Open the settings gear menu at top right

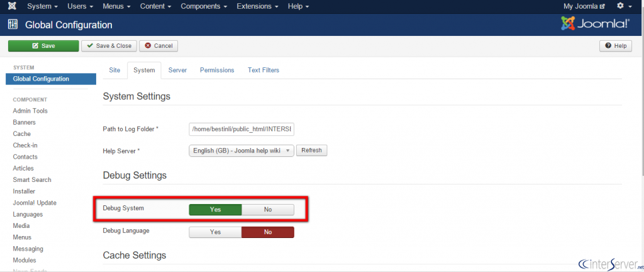(x=625, y=6)
